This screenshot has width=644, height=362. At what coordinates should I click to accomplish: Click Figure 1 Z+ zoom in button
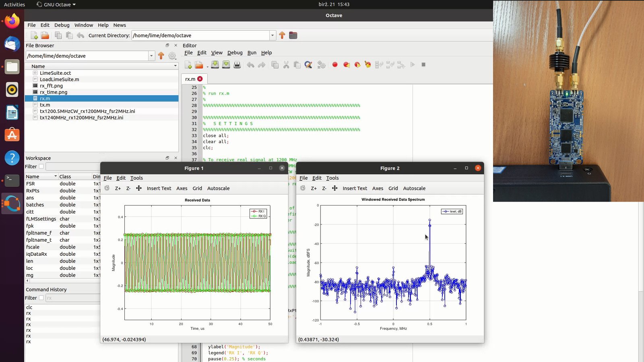point(118,188)
